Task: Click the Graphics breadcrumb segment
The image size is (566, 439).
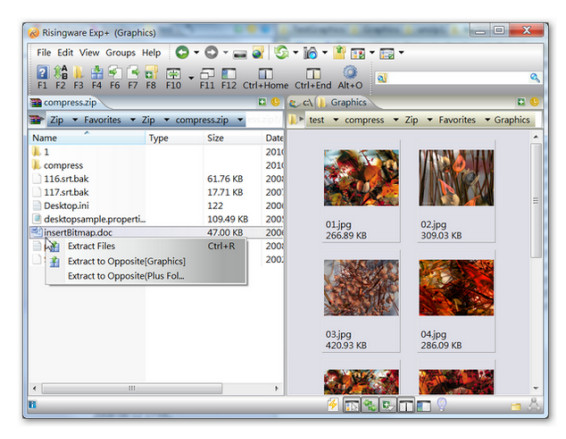Action: (x=512, y=120)
